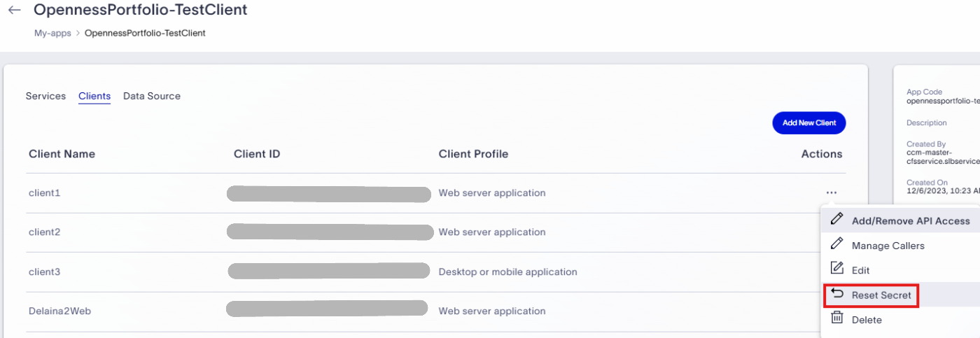Select the client3 row name
980x338 pixels.
[44, 272]
